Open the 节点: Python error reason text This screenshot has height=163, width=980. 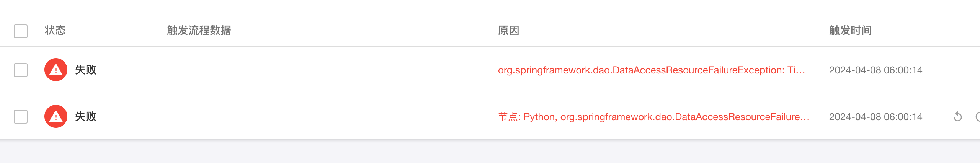[x=653, y=117]
